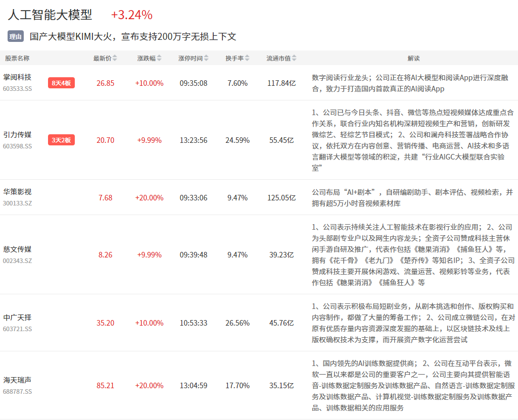Click stock code 688787.SS
The image size is (518, 420).
(x=18, y=392)
